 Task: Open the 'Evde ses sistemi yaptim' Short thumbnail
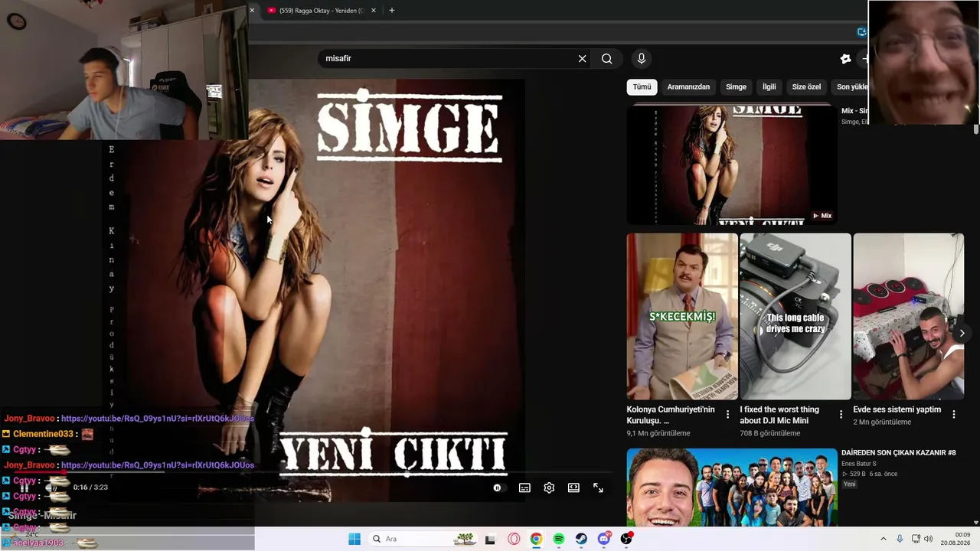(909, 316)
